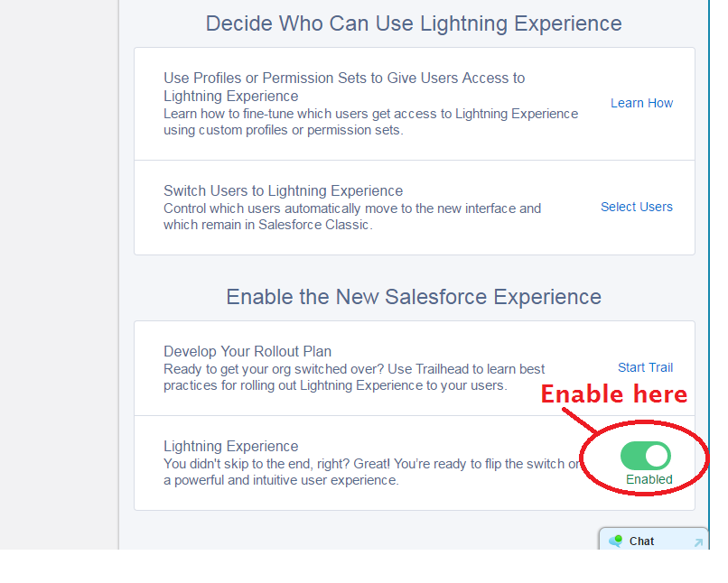Click the red 'Enable here' annotation text
The height and width of the screenshot is (583, 728).
[x=614, y=394]
